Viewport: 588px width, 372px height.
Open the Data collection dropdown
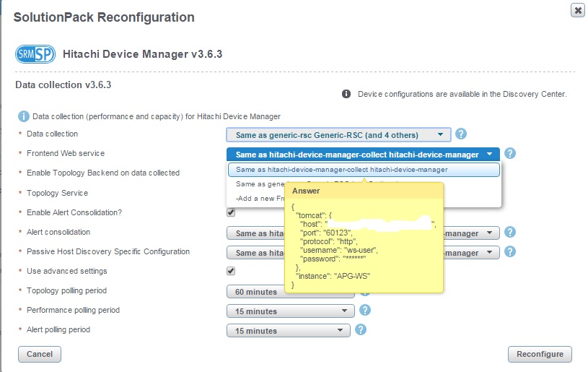point(338,135)
